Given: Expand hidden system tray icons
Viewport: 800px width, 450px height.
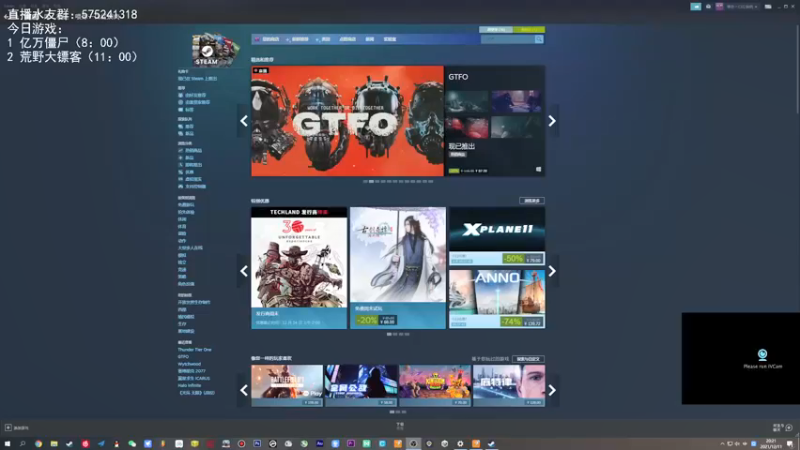Looking at the screenshot, I should (x=722, y=444).
